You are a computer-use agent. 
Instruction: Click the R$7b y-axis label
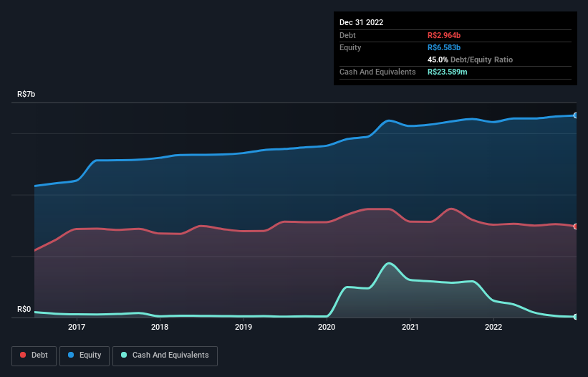26,94
